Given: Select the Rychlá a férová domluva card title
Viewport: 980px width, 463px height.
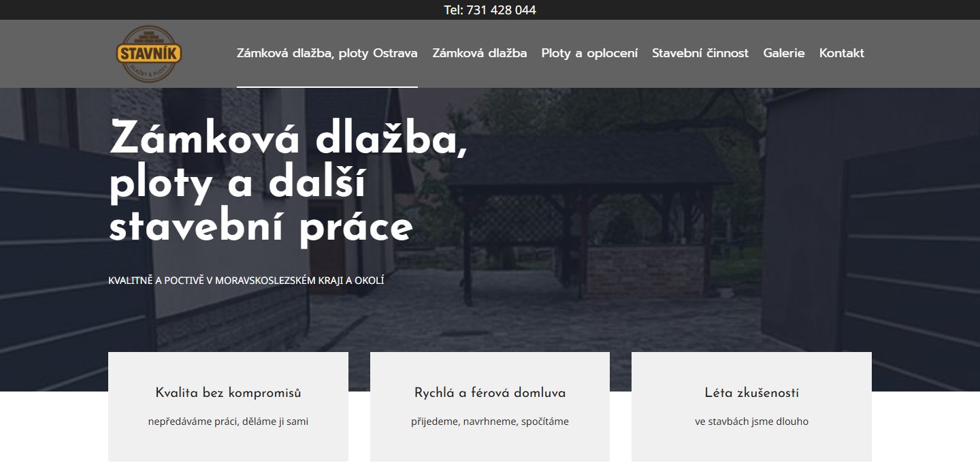Looking at the screenshot, I should tap(490, 393).
